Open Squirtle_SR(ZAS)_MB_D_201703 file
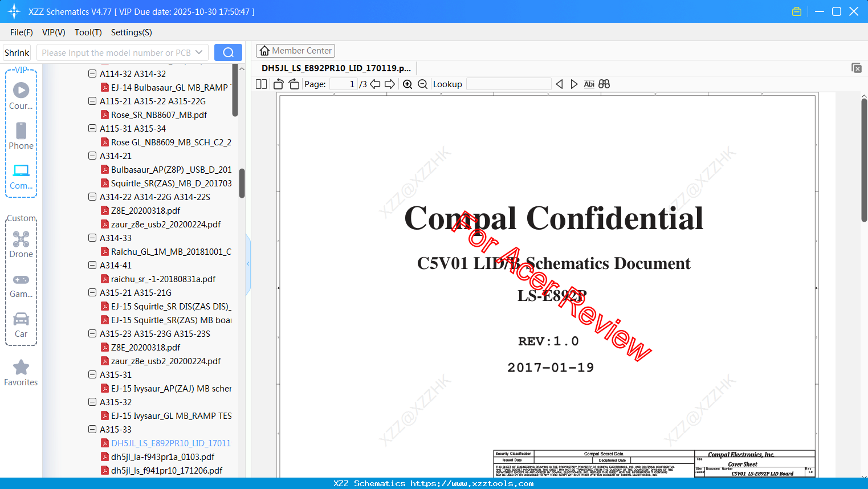Image resolution: width=868 pixels, height=489 pixels. pos(172,183)
